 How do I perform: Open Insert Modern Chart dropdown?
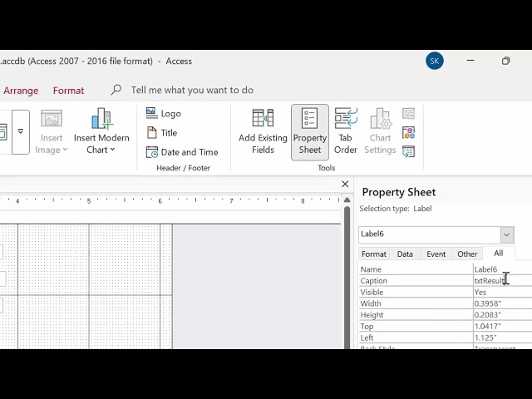pos(101,131)
